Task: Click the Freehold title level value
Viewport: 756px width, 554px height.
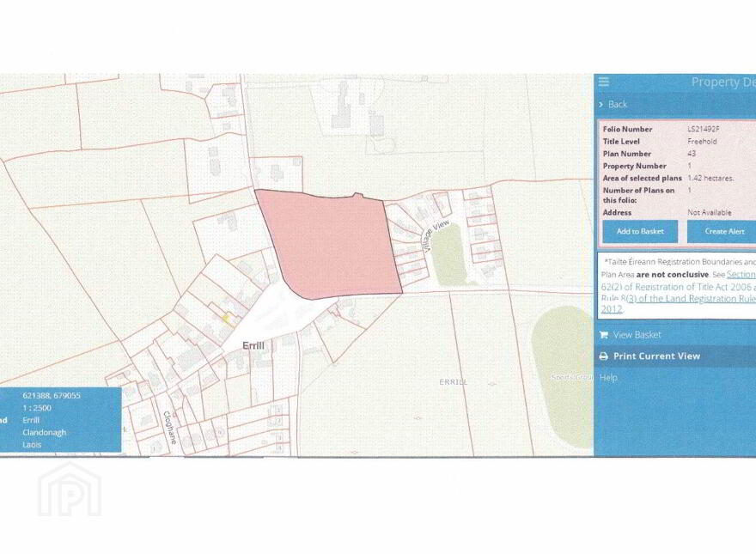Action: 702,141
